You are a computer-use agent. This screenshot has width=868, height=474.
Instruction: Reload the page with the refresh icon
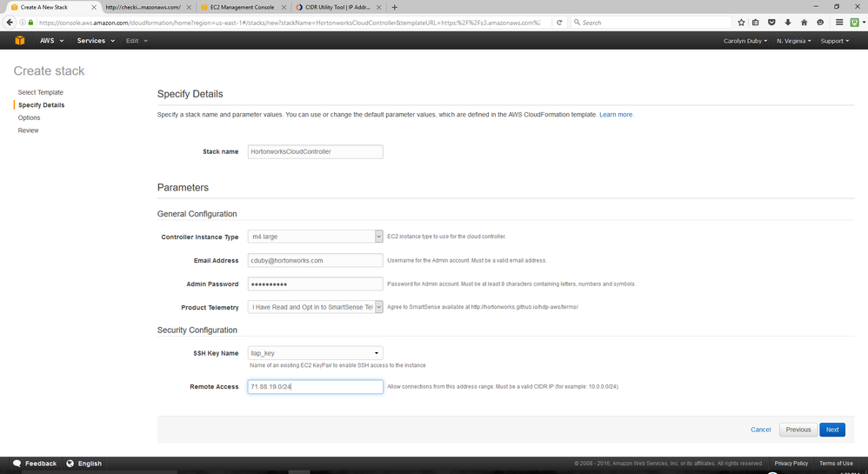(x=559, y=23)
